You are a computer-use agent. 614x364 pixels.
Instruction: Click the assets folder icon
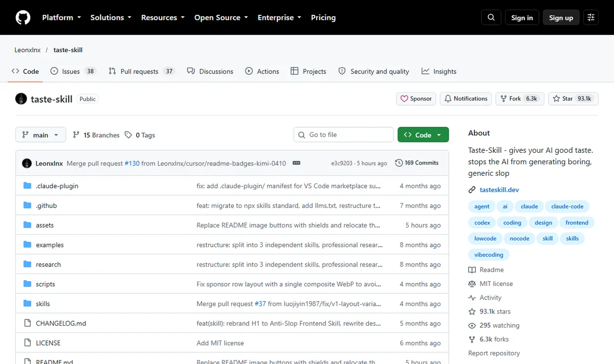pos(28,225)
